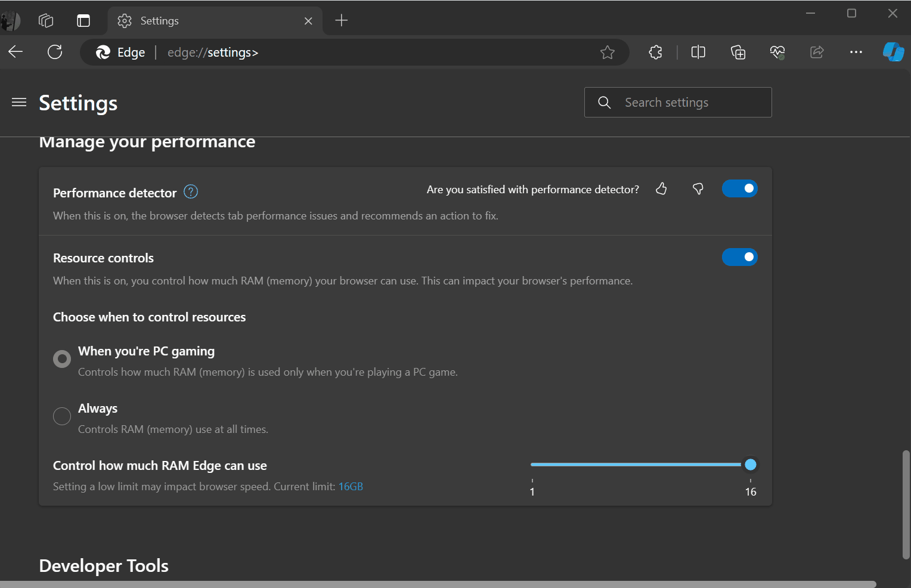Image resolution: width=911 pixels, height=588 pixels.
Task: Add this page to favorites via star icon
Action: tap(608, 52)
